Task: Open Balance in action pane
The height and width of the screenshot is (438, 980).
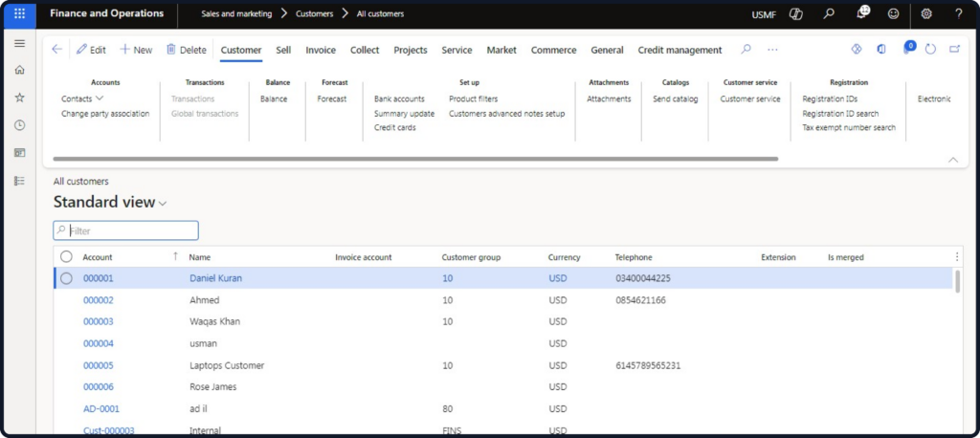Action: tap(274, 99)
